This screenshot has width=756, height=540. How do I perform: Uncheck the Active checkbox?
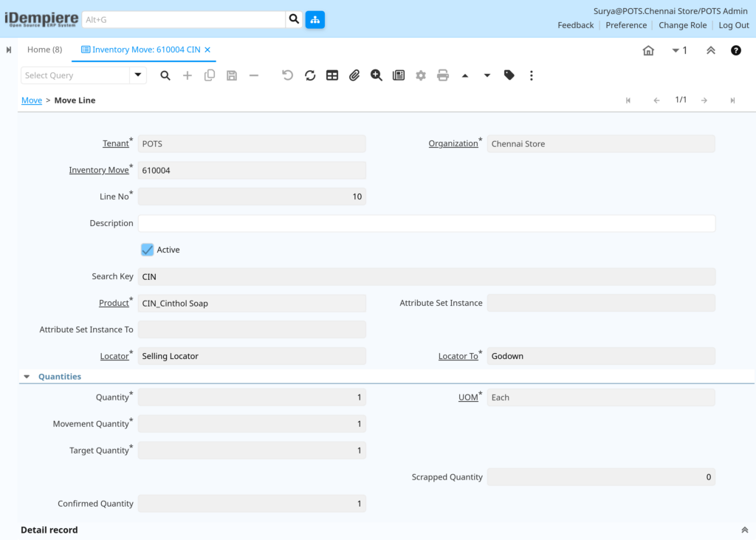coord(147,250)
